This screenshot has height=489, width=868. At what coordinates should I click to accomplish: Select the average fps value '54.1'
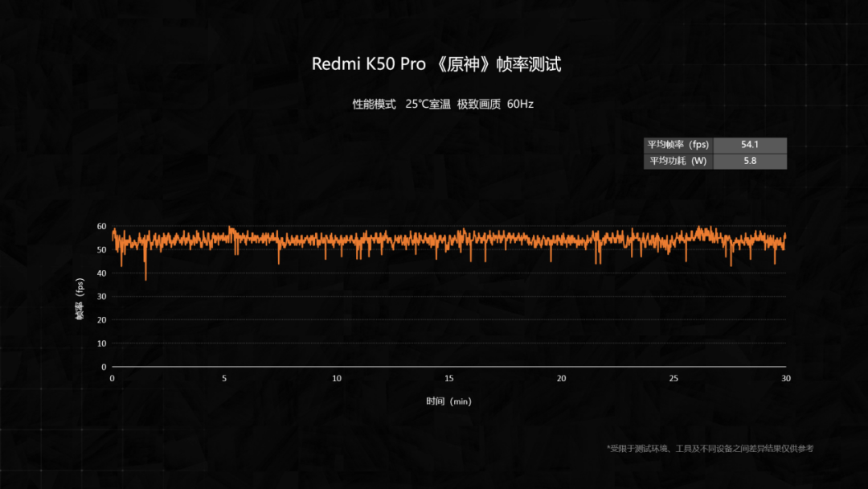point(750,145)
